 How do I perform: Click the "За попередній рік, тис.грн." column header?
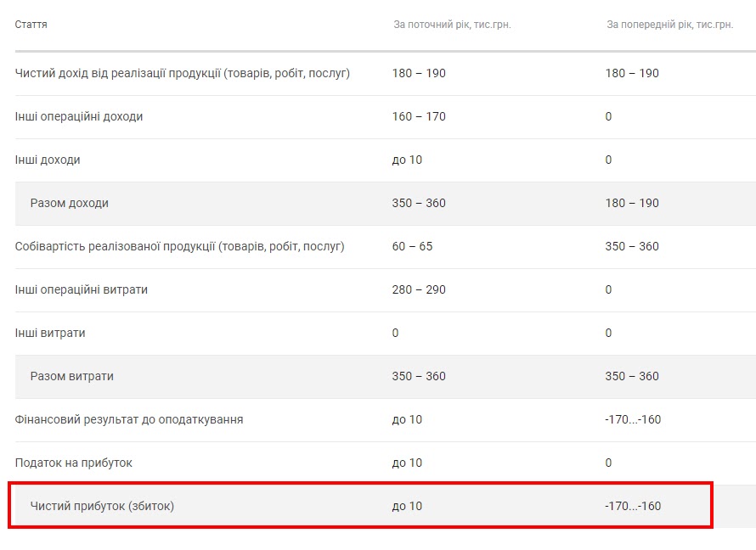click(x=669, y=25)
